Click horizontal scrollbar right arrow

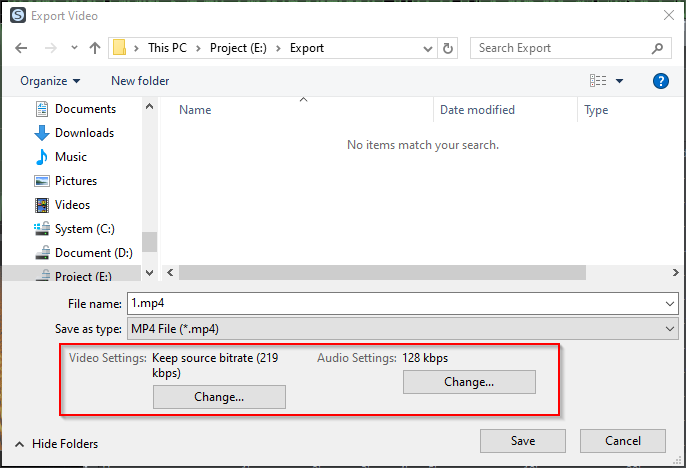tap(676, 272)
